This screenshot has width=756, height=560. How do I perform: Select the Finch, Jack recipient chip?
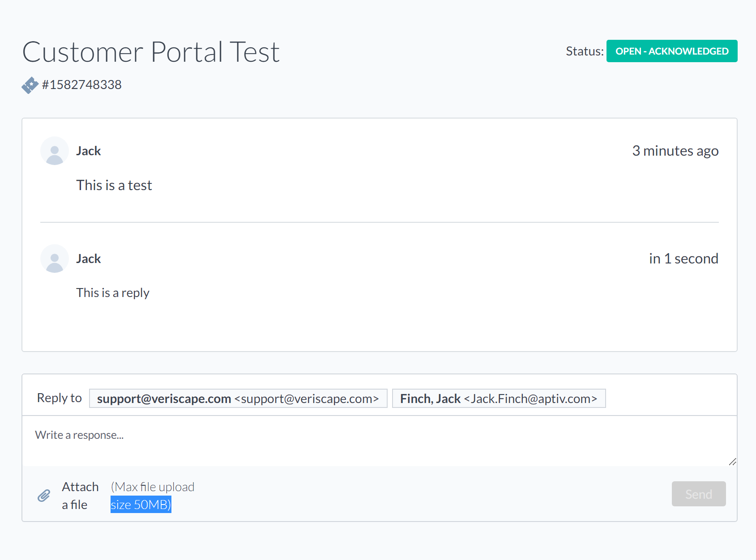(x=499, y=399)
